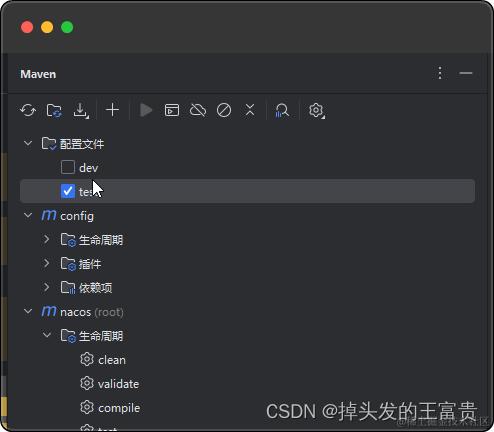Click gear icon beside validate
This screenshot has height=432, width=494.
tap(87, 383)
